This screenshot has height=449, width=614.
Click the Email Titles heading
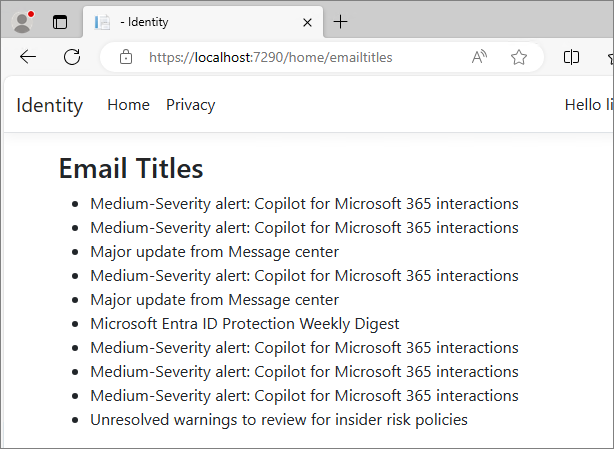pos(131,168)
